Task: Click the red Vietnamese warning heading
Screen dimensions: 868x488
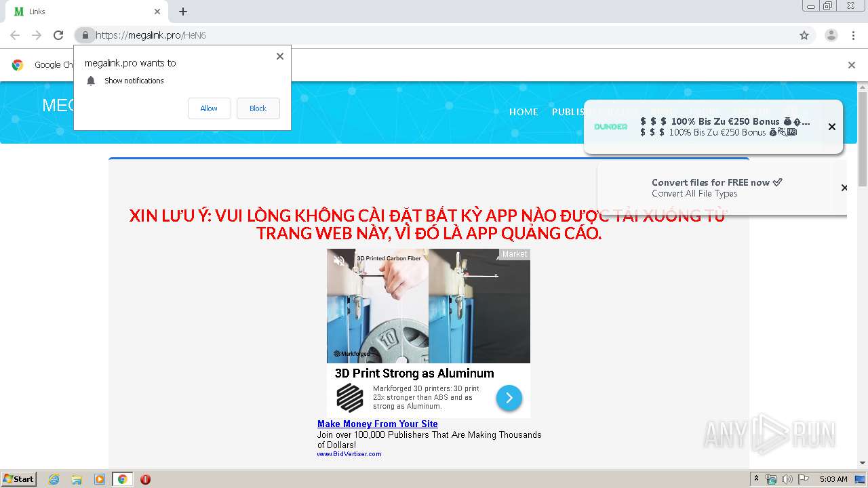Action: pos(429,224)
